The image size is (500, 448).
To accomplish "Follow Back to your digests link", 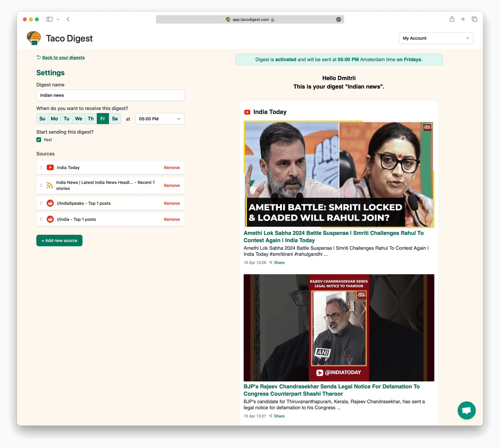I will [x=64, y=57].
